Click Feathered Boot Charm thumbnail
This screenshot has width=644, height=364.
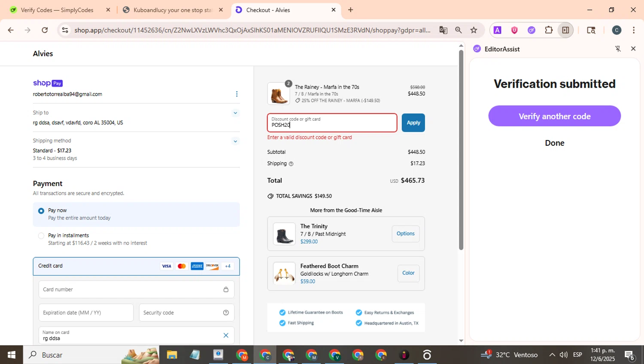pyautogui.click(x=284, y=273)
